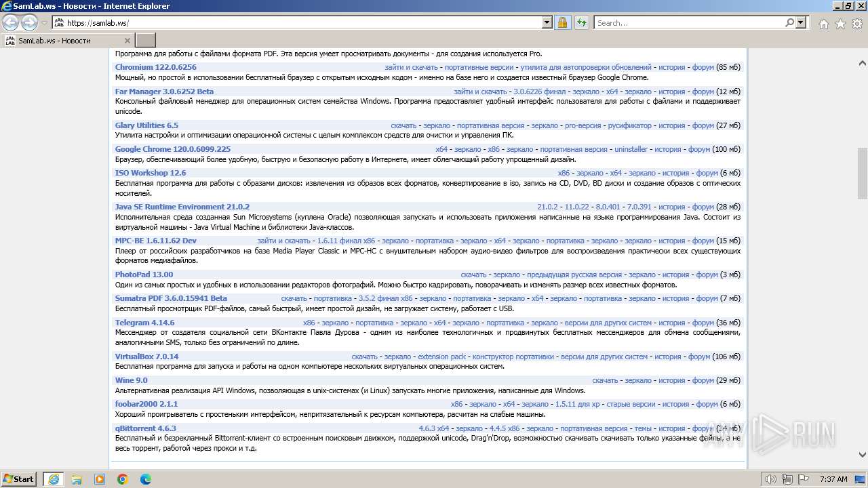Image resolution: width=868 pixels, height=488 pixels.
Task: Click '1.6.11 финал x86' link for MPC-BE
Action: [346, 241]
